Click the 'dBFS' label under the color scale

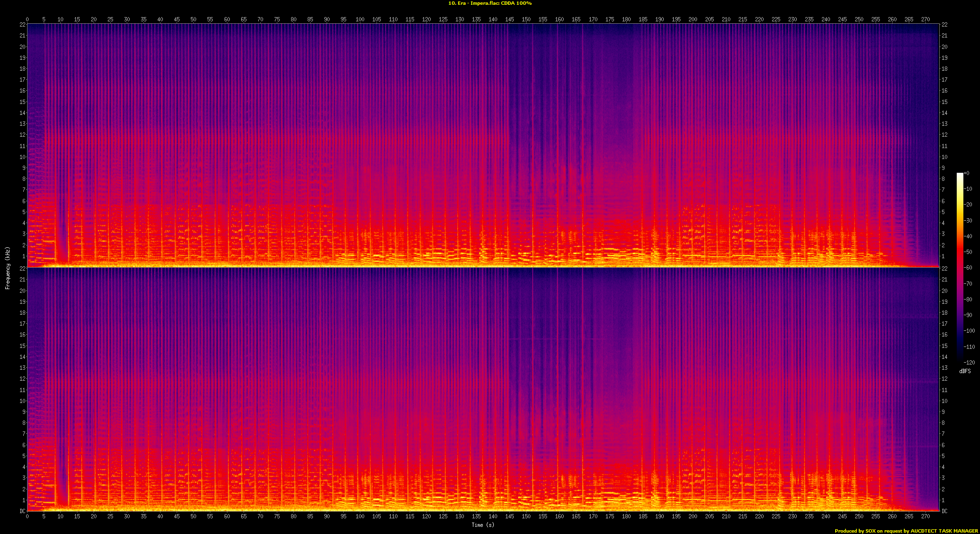pos(965,371)
